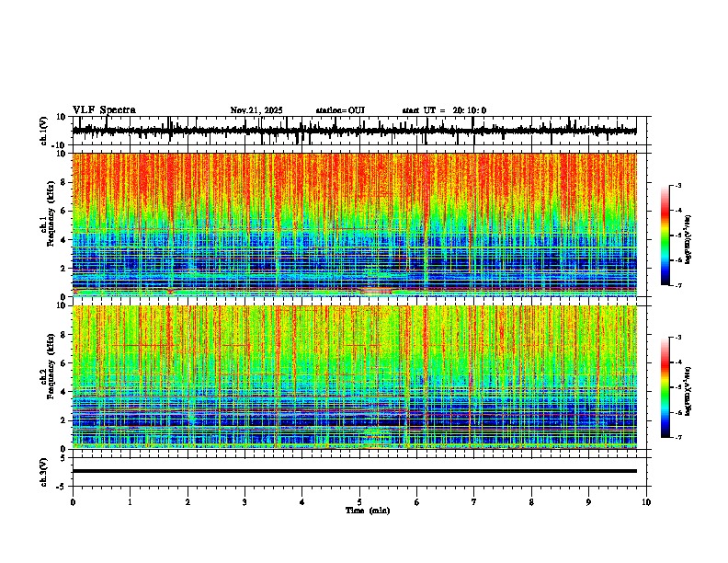Click inside the ch.2 spectrogram panel
This screenshot has height=563, width=728.
click(x=354, y=377)
